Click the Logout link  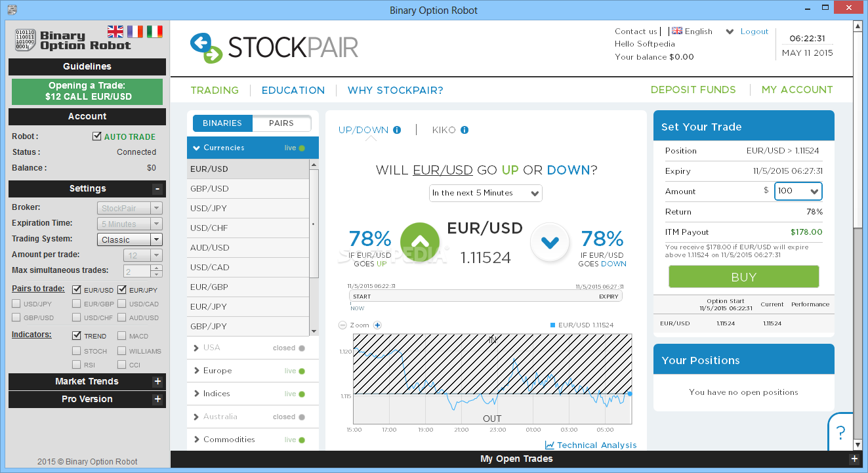754,31
